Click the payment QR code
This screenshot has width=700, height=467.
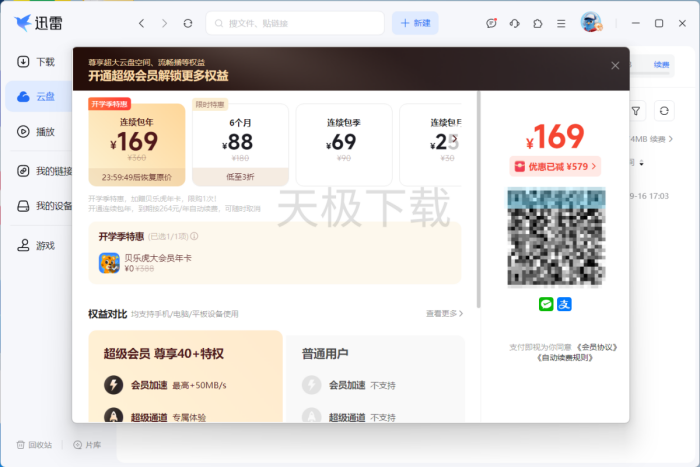pyautogui.click(x=556, y=236)
